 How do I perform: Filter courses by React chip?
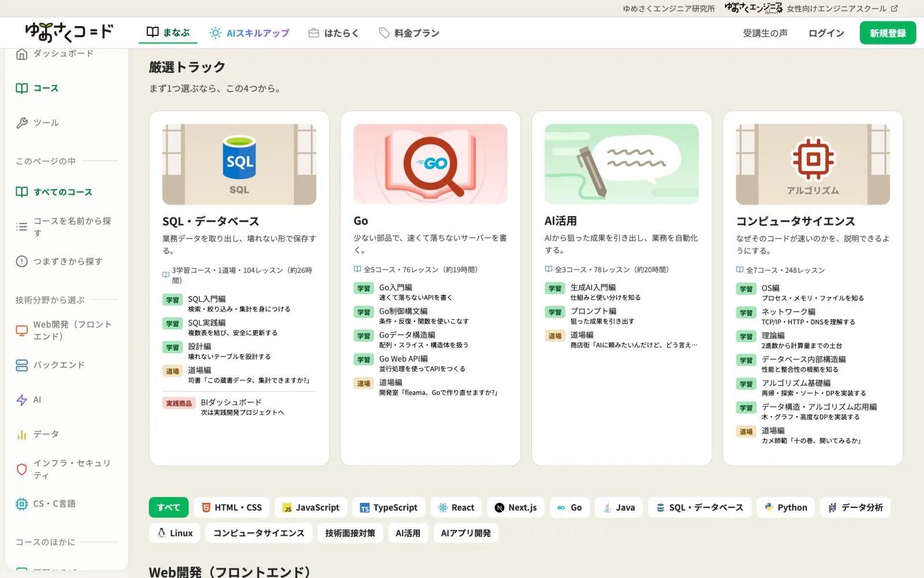tap(456, 507)
